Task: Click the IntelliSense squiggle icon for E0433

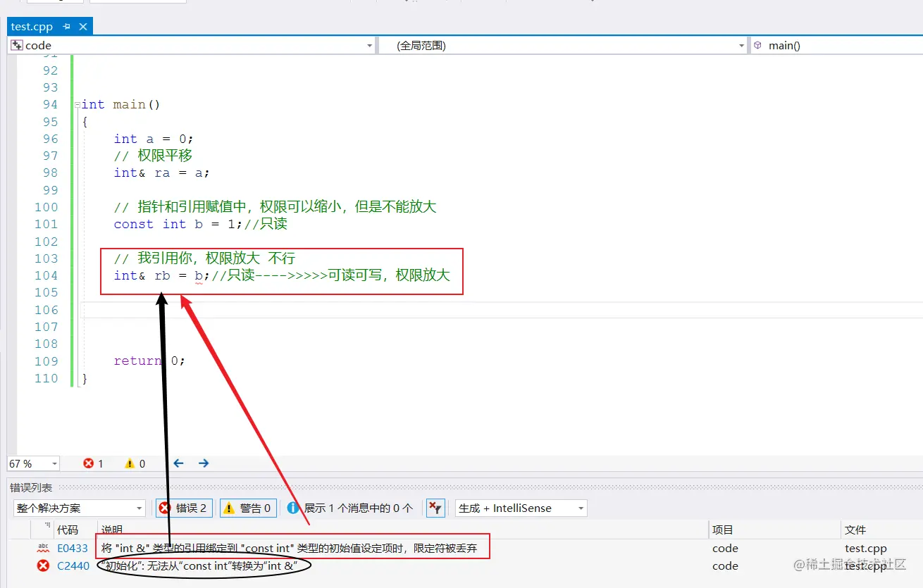Action: tap(43, 548)
